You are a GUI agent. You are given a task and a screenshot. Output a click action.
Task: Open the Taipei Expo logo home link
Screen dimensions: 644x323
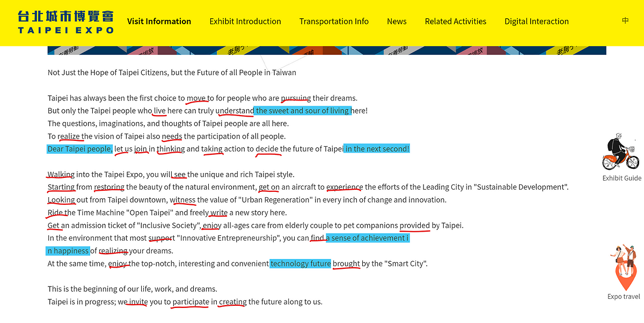(66, 23)
